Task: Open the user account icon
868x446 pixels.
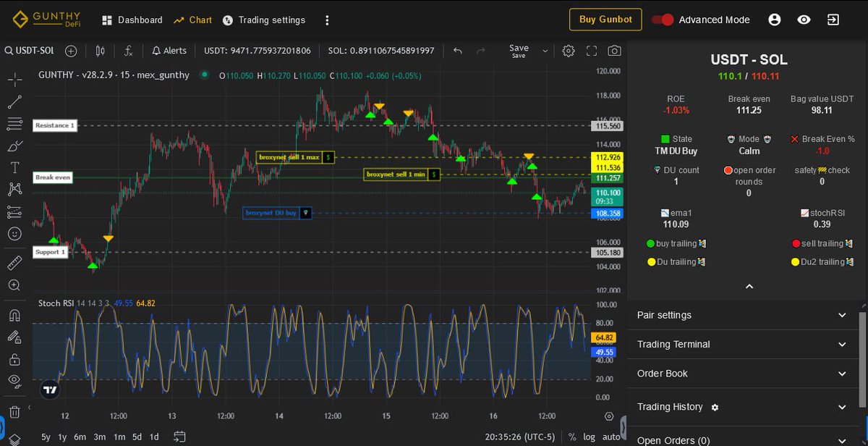Action: [x=775, y=20]
